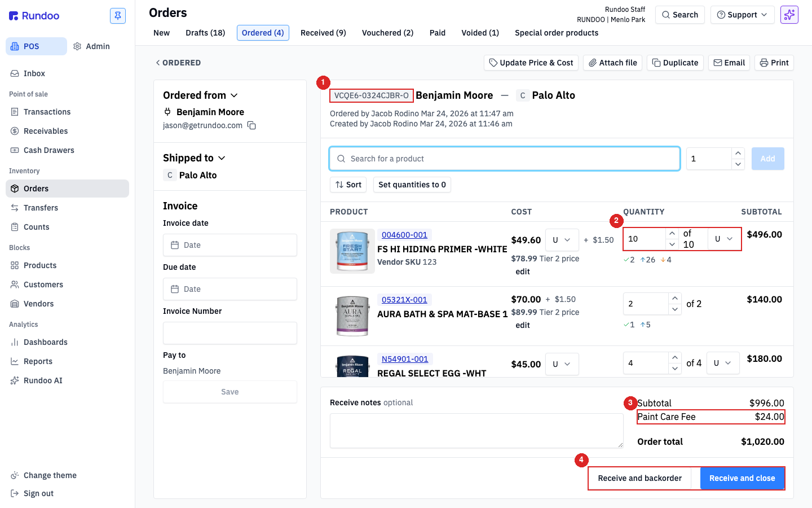Image resolution: width=812 pixels, height=508 pixels.
Task: Increase primer received quantity
Action: [x=672, y=234]
